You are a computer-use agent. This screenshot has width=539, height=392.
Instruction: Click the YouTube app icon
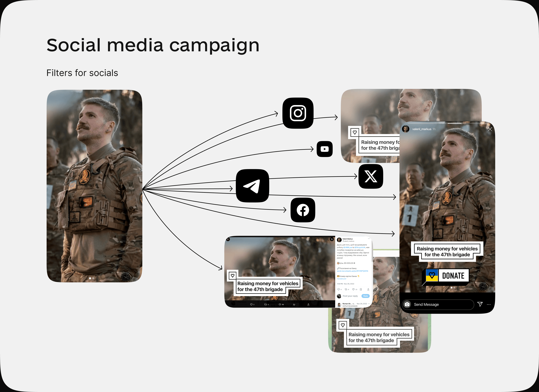pos(324,149)
